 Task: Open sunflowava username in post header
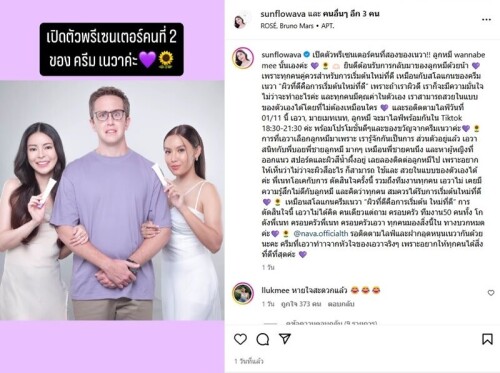(281, 14)
